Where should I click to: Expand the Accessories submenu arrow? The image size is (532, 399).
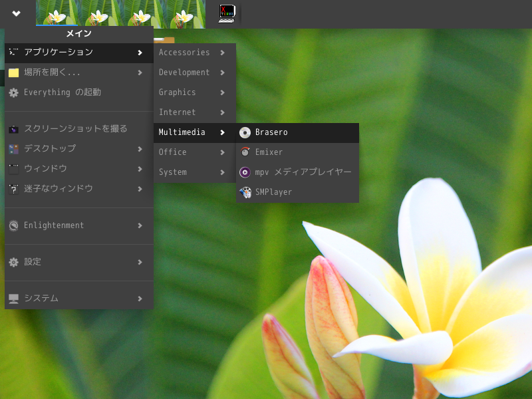(x=222, y=53)
